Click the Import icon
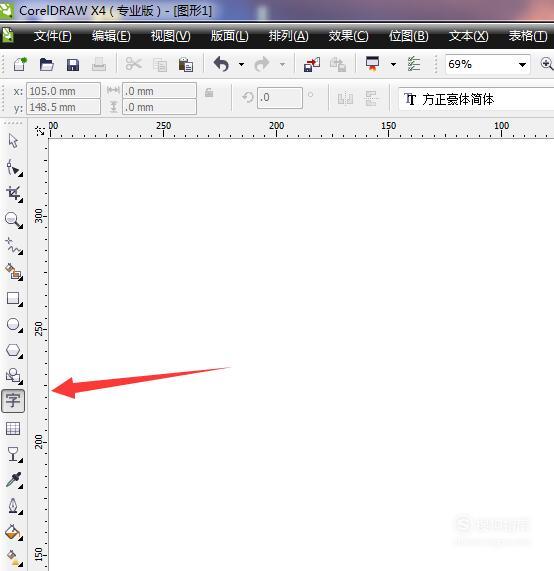The image size is (554, 571). [x=312, y=64]
